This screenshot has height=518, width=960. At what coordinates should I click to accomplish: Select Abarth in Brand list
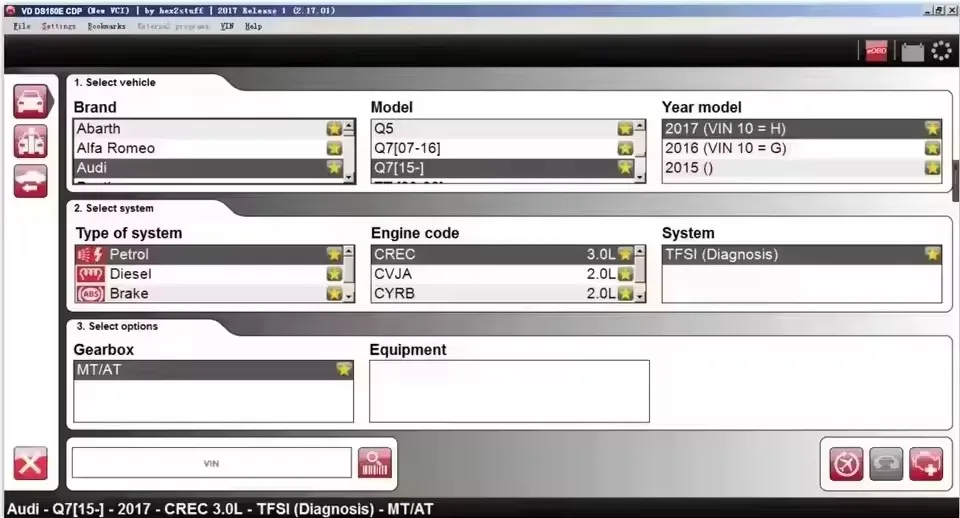click(209, 129)
